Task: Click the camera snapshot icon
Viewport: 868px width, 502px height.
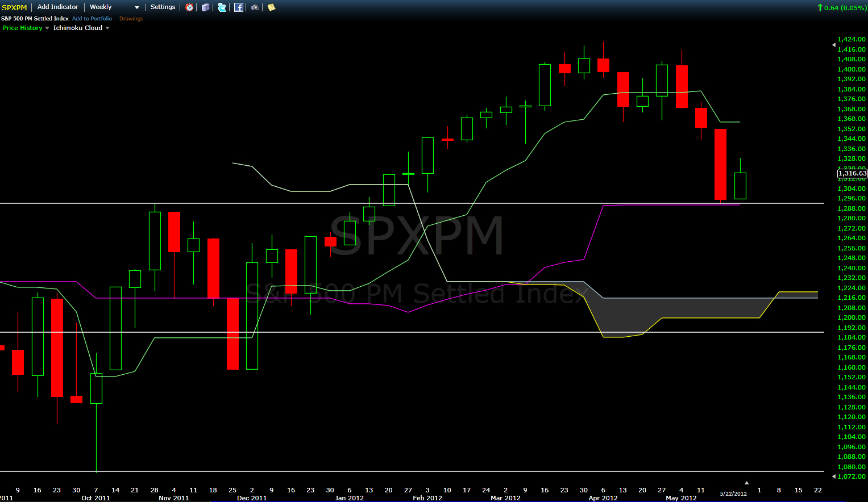Action: [x=255, y=7]
